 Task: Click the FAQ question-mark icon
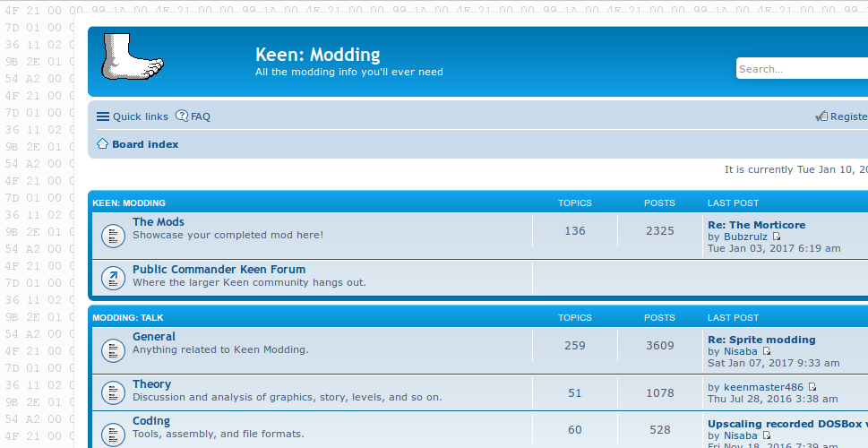click(x=182, y=116)
